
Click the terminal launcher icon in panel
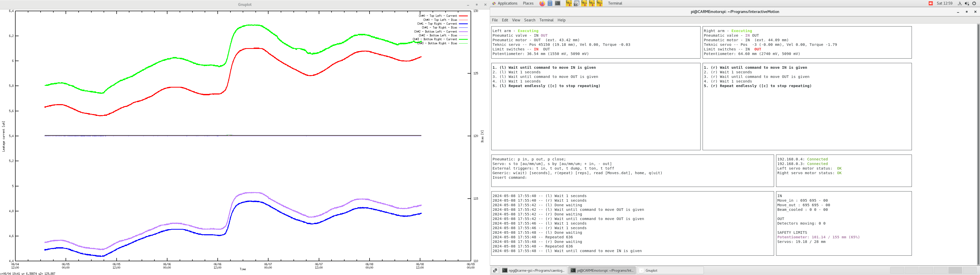(x=557, y=3)
